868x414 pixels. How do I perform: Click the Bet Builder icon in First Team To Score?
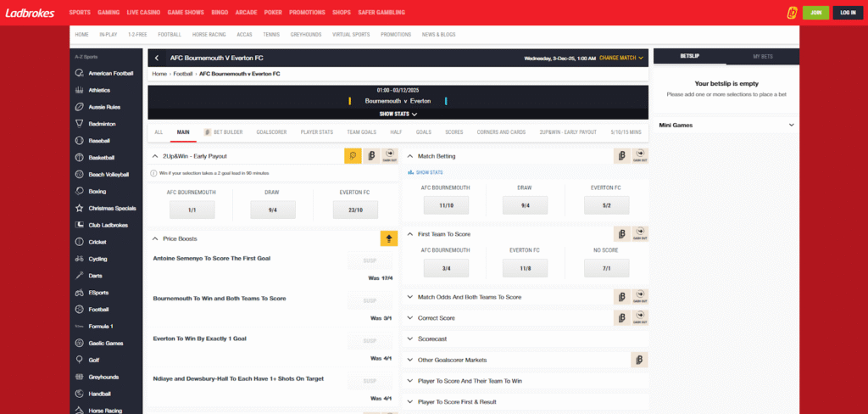[x=621, y=233]
